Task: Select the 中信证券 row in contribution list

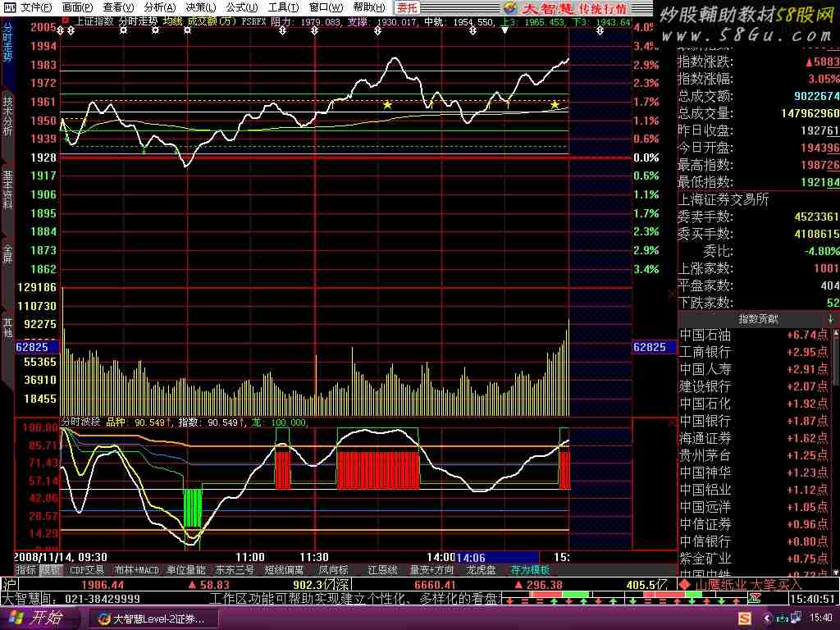Action: [x=754, y=524]
